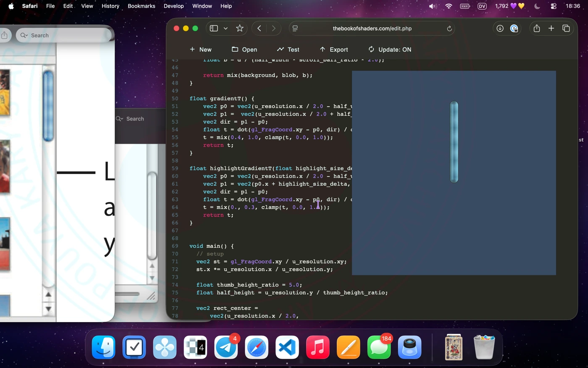588x368 pixels.
Task: Click the blue vertical scrollbar thumb in left window
Action: (48, 106)
